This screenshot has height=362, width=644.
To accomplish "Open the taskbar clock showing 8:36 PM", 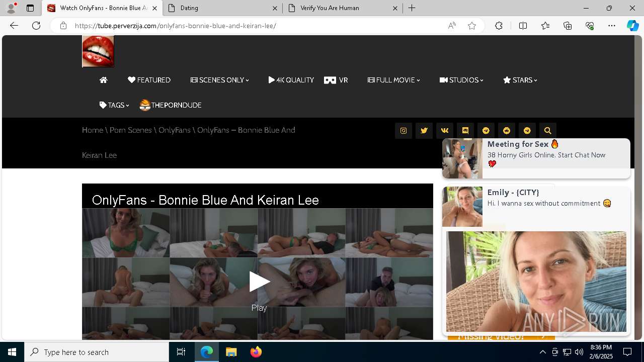I will [x=601, y=352].
